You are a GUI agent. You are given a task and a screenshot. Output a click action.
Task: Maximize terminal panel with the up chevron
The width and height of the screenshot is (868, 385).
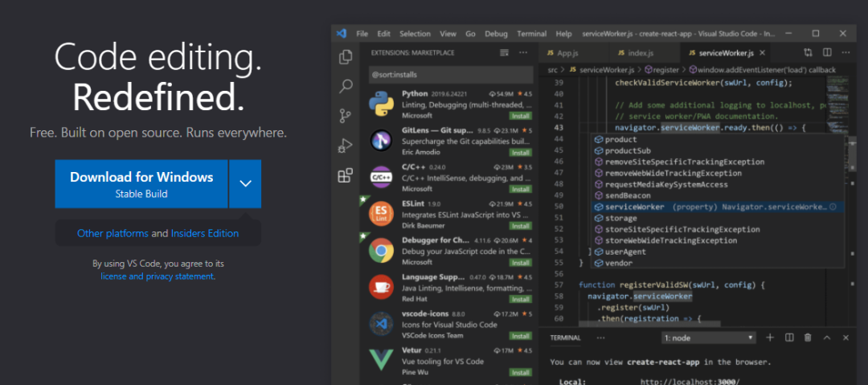(826, 338)
